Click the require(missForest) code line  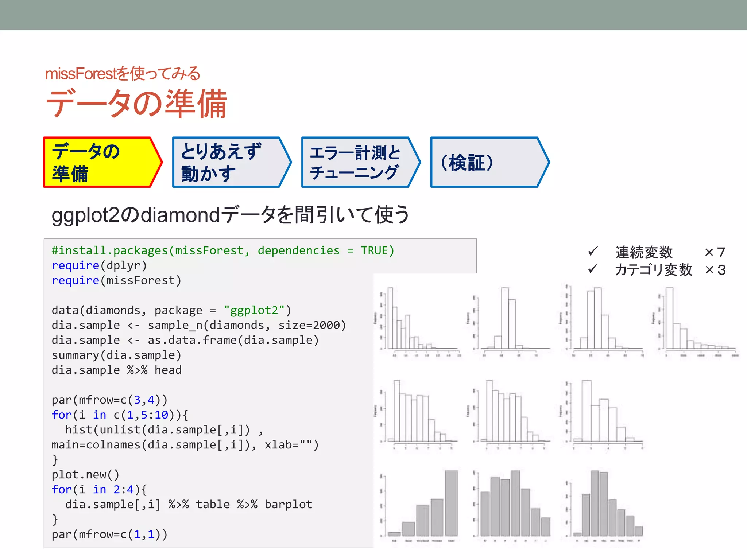point(116,280)
